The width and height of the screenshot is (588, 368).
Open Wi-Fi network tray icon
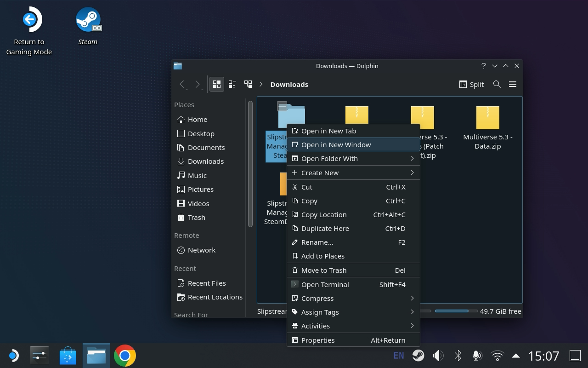point(497,356)
